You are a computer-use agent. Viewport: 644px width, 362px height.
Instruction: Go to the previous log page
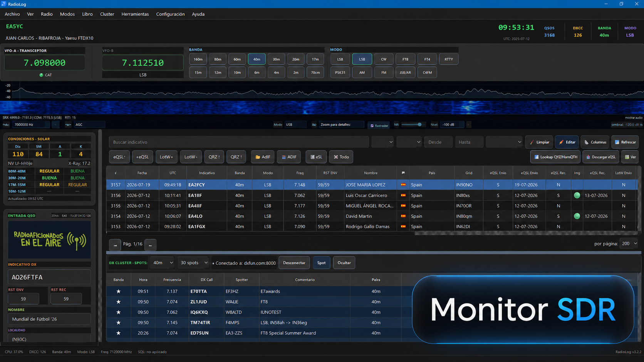click(x=115, y=245)
